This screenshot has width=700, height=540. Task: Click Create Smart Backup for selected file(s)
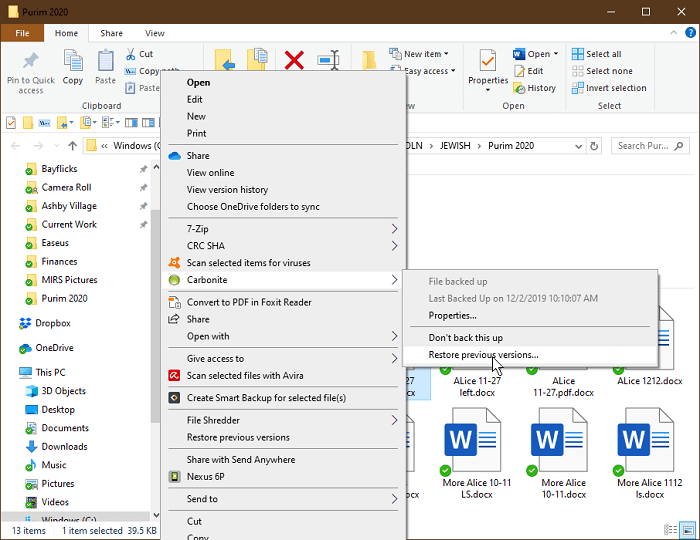click(x=284, y=398)
